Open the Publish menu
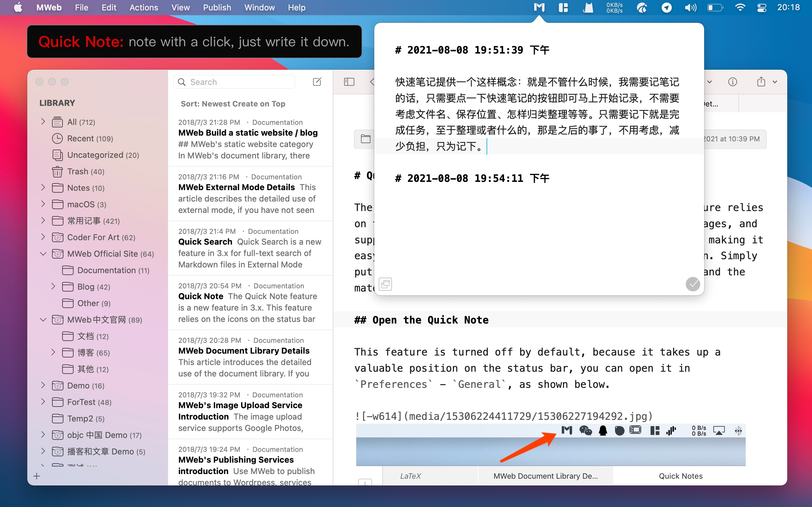Screen dimensions: 812x507 217,7
